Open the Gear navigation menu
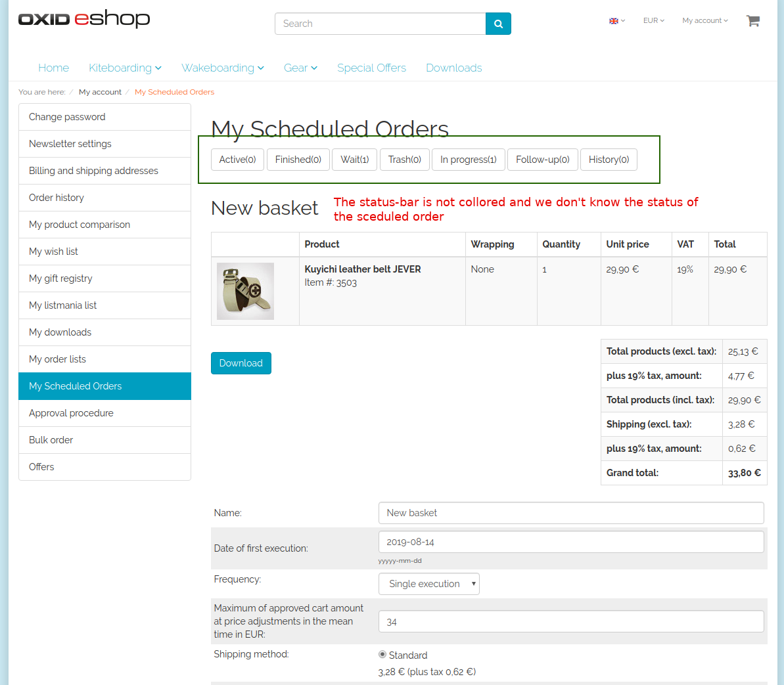 click(300, 68)
